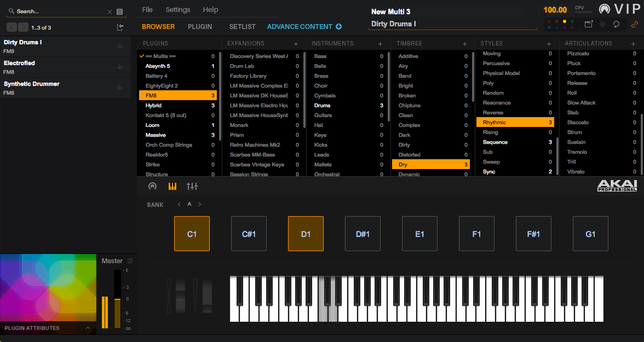
Task: Select the Dry timbre filter
Action: click(431, 164)
